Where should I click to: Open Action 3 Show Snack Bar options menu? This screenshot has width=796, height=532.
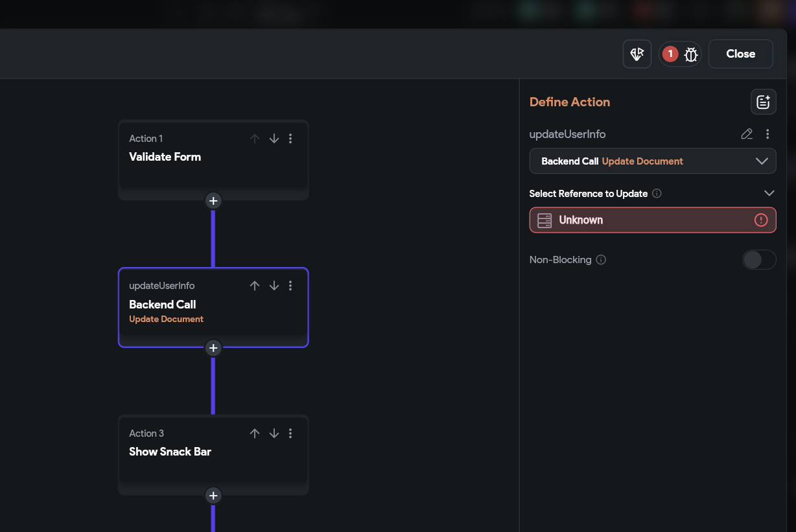[290, 434]
